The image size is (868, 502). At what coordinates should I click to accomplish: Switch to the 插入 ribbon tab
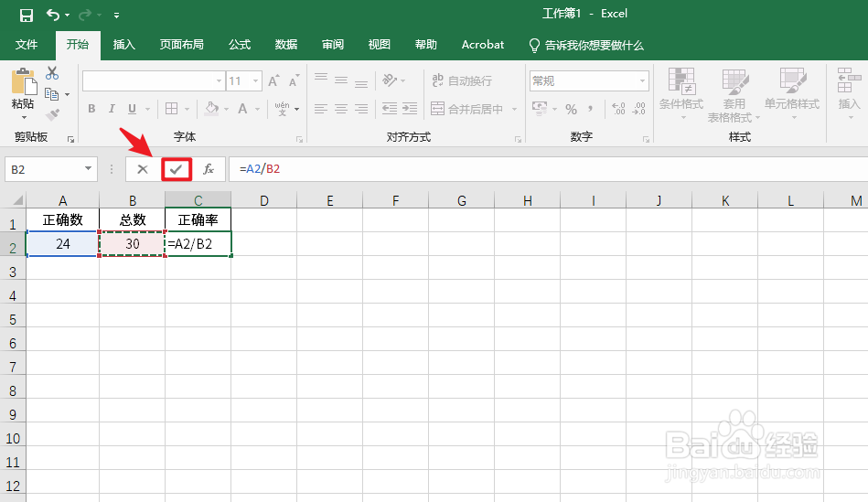click(x=124, y=45)
